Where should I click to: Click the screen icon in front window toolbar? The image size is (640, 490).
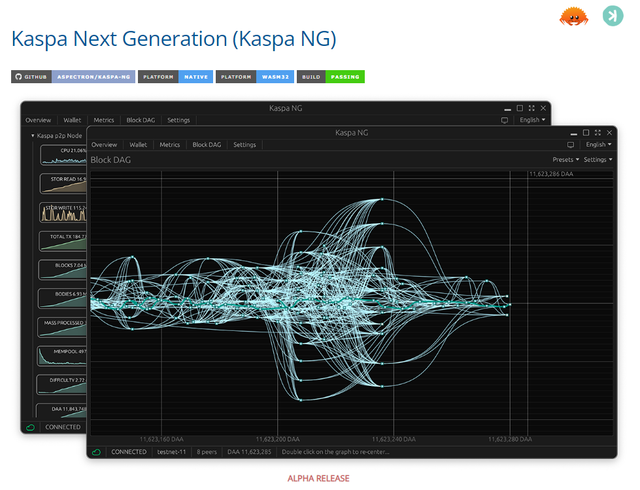pyautogui.click(x=571, y=145)
